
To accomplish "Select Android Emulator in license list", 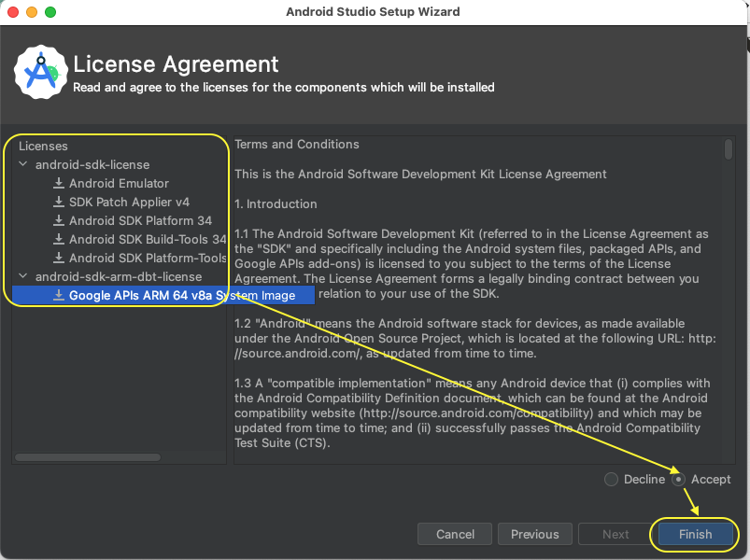I will coord(120,183).
